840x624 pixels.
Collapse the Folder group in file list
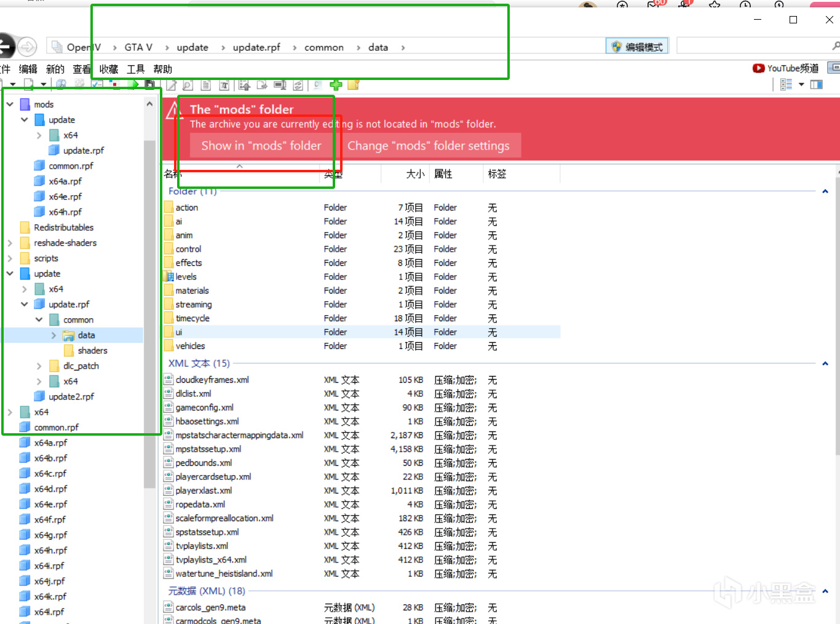825,191
